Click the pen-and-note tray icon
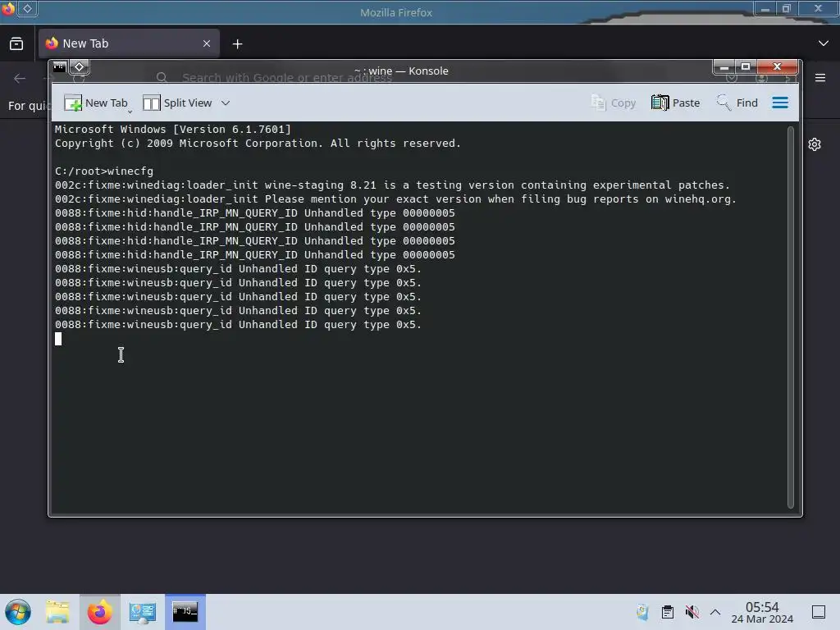840x630 pixels. pyautogui.click(x=642, y=612)
